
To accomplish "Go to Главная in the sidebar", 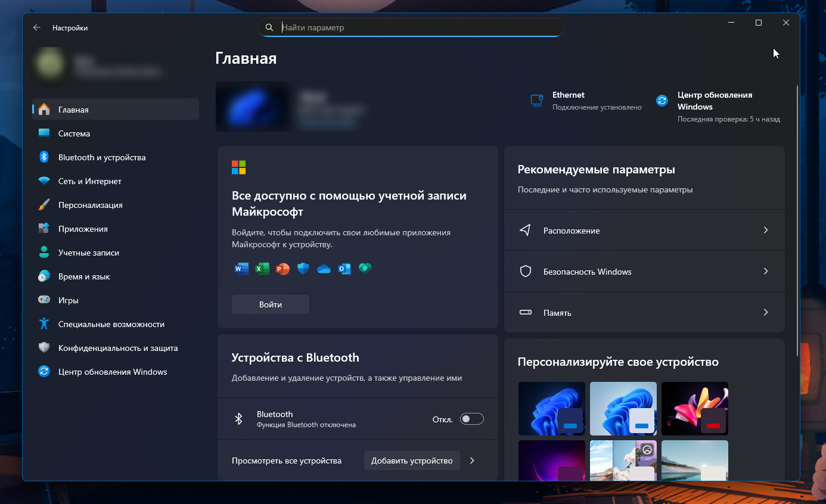I will 116,110.
